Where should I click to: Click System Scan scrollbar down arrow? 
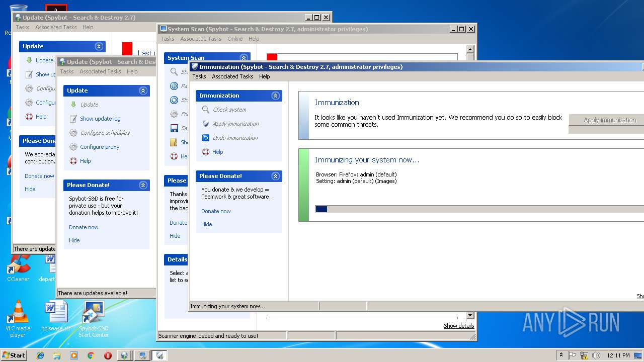click(470, 316)
